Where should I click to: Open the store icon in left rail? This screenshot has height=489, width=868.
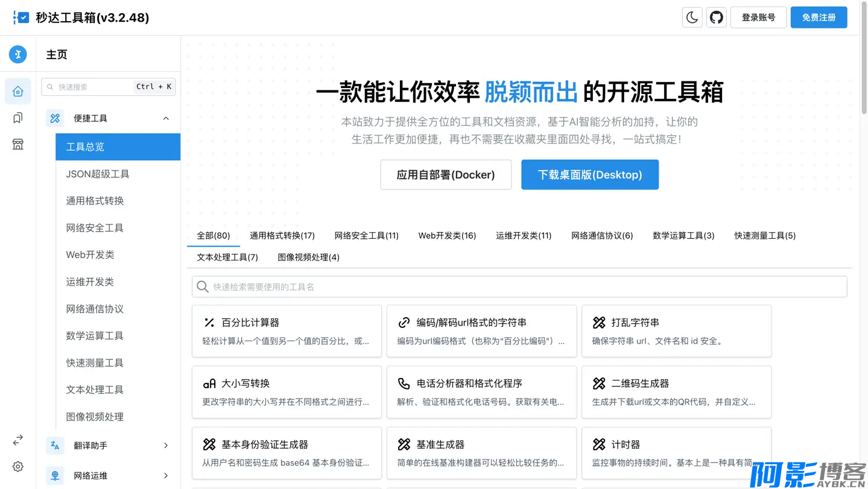[18, 144]
